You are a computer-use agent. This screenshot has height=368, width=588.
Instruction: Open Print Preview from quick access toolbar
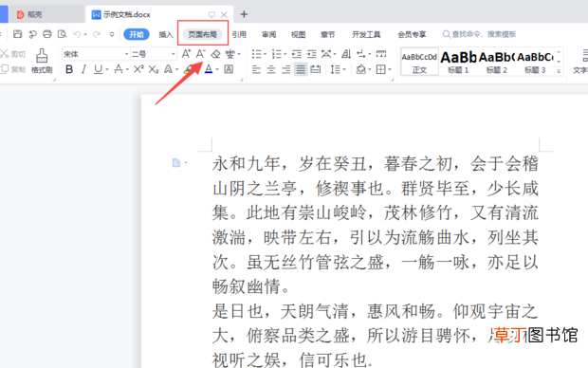pyautogui.click(x=62, y=34)
